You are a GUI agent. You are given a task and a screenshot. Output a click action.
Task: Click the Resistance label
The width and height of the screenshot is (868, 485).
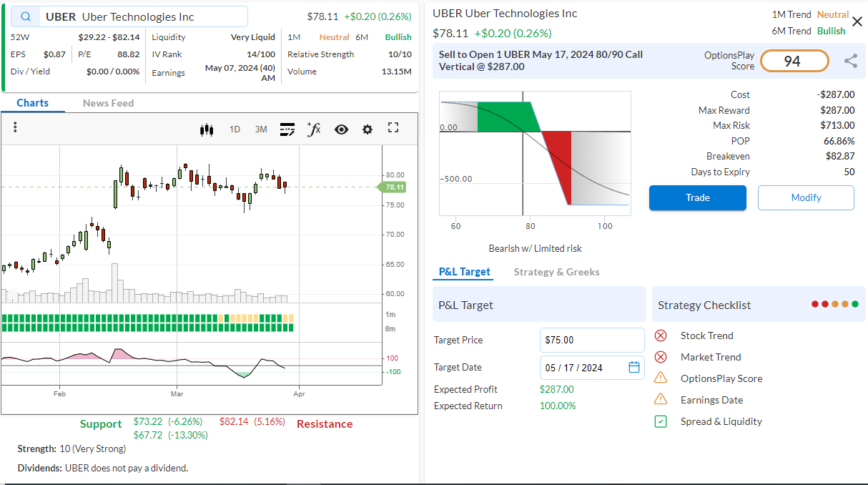[x=325, y=423]
